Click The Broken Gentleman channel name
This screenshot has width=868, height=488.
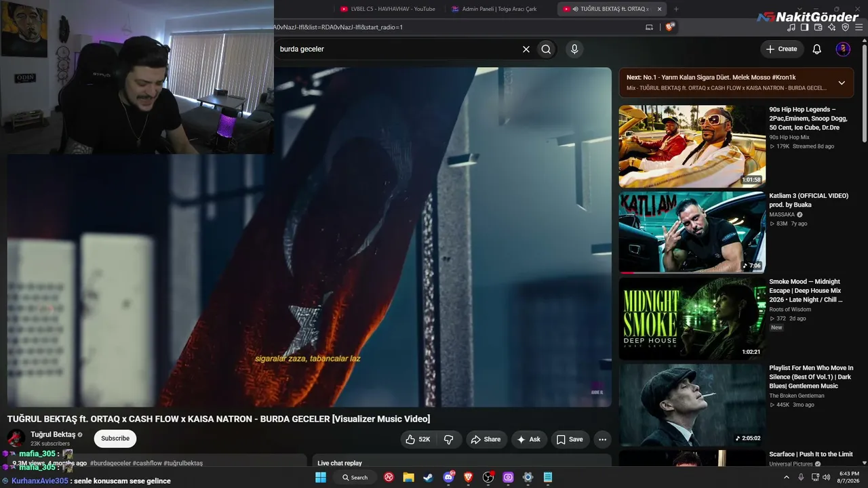[x=797, y=395]
